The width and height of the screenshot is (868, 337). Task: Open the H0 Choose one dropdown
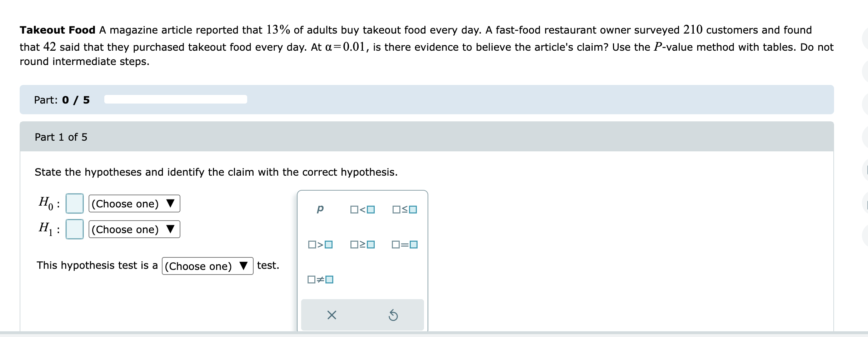coord(134,203)
